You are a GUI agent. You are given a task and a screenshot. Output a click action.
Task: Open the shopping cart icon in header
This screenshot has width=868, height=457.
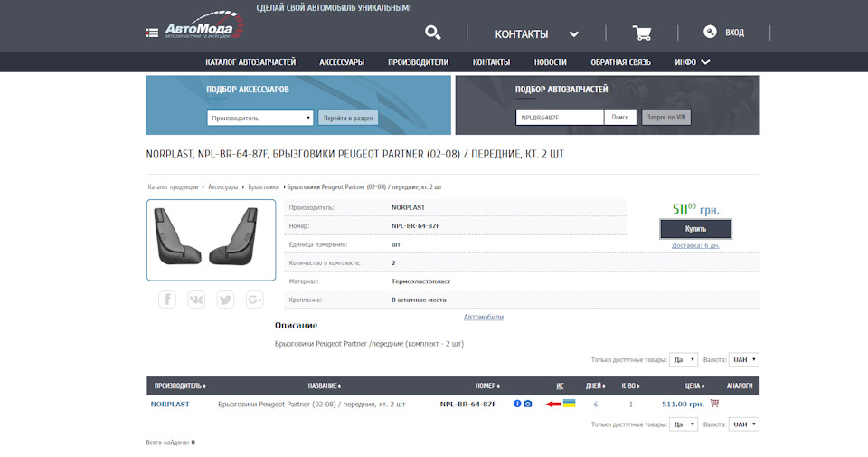(642, 33)
